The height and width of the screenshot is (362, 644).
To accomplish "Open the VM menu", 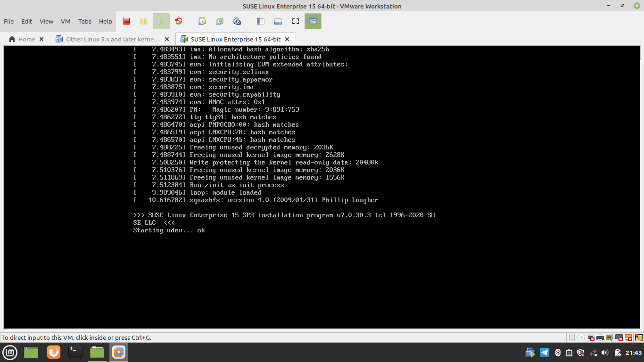I will (x=66, y=21).
